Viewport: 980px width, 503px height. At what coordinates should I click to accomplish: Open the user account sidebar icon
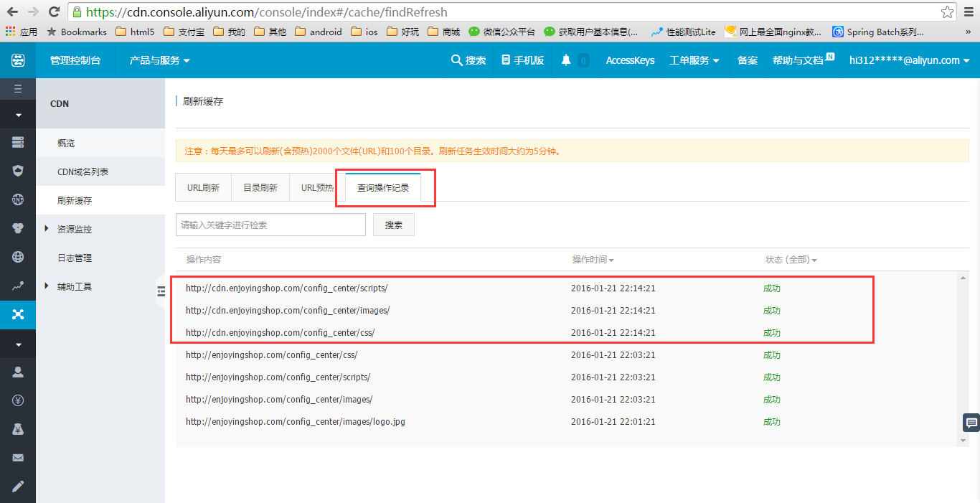point(18,372)
